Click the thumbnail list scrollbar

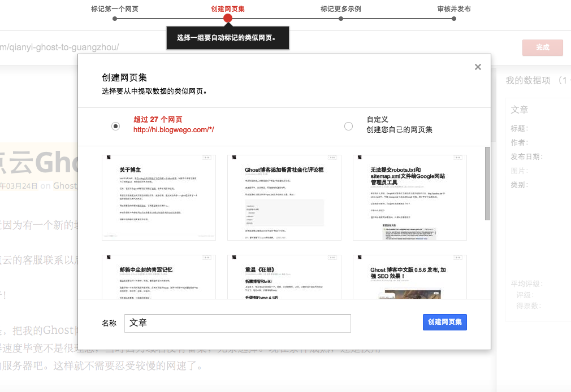pos(487,184)
